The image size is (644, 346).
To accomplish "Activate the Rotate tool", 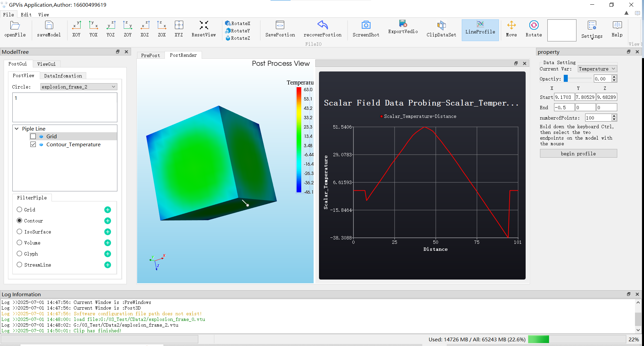I will pos(534,29).
